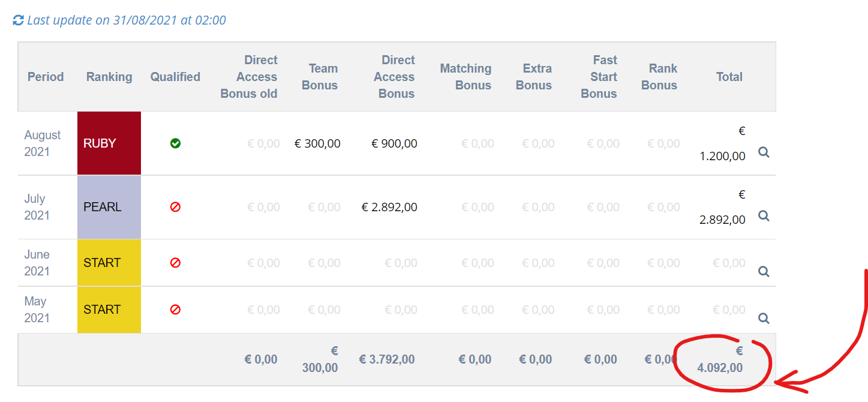868x402 pixels.
Task: Click red not-qualified icon for July 2021
Action: tap(175, 207)
